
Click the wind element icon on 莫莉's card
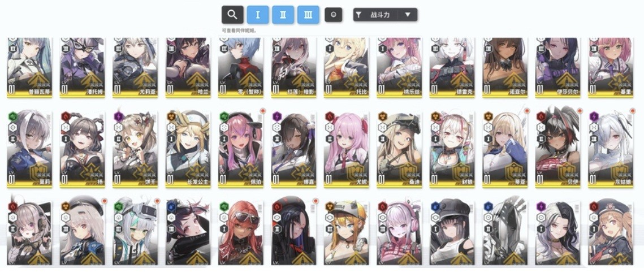(12, 116)
